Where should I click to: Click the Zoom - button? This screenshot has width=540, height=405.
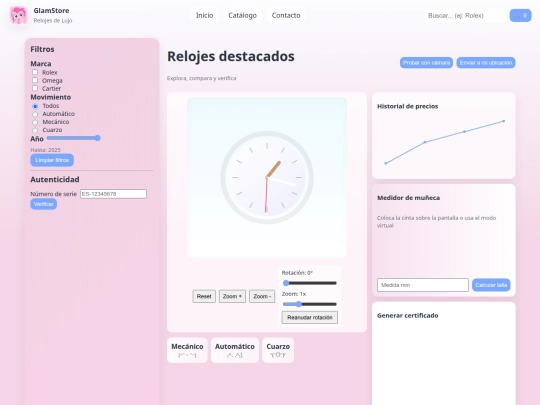pos(262,296)
